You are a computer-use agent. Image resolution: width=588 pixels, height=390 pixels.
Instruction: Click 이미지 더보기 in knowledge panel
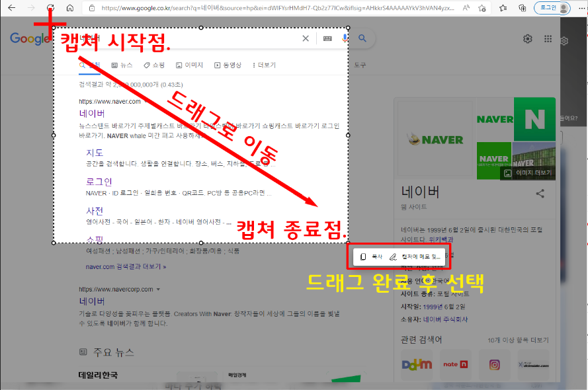pos(528,173)
